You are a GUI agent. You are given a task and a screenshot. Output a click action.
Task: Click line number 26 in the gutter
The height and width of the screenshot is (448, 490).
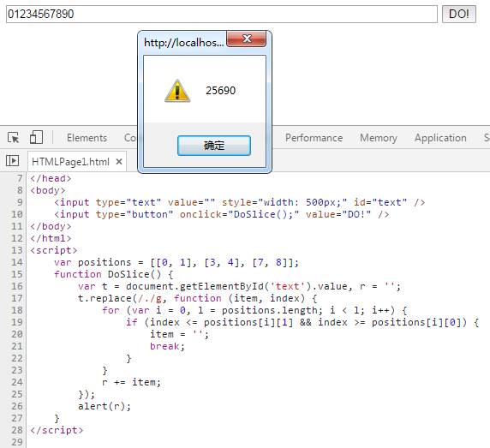pos(17,406)
